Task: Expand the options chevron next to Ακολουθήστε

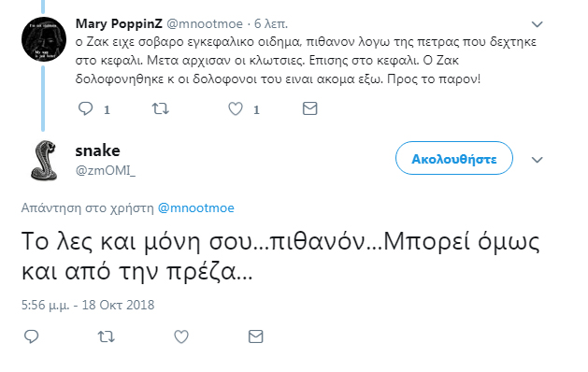Action: coord(537,160)
